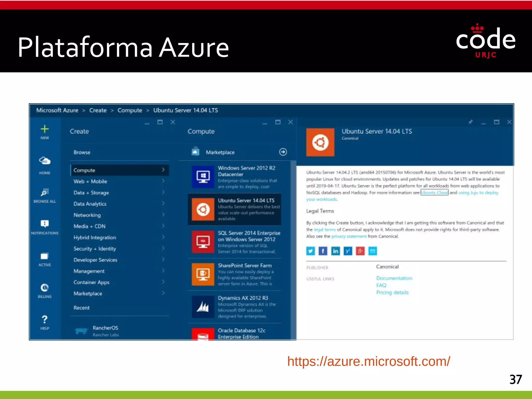The width and height of the screenshot is (532, 399).
Task: Open the using Juju to deploy link
Action: click(x=478, y=192)
